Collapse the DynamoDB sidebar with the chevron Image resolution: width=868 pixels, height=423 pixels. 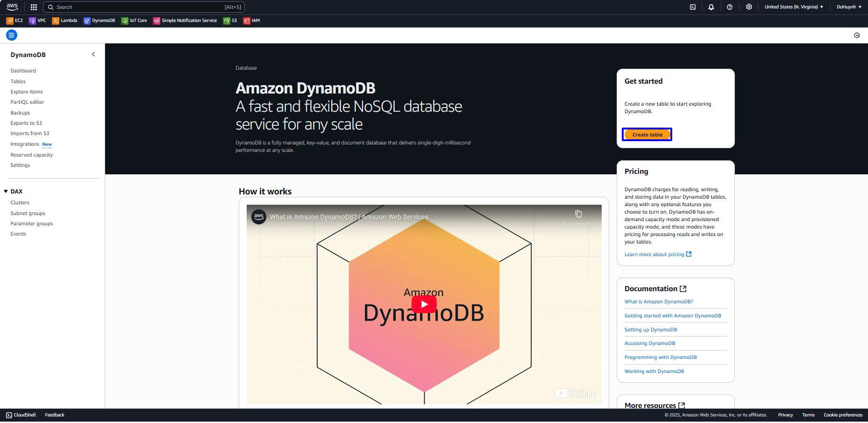click(93, 54)
